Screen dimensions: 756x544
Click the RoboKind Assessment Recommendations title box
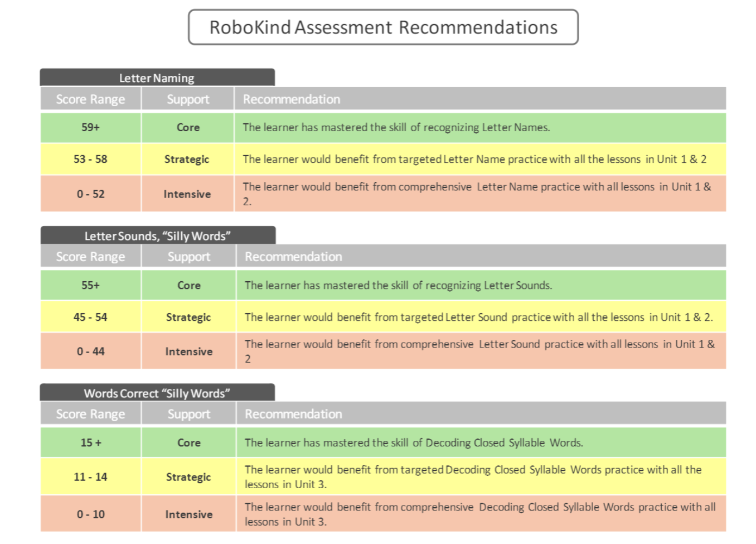click(383, 27)
